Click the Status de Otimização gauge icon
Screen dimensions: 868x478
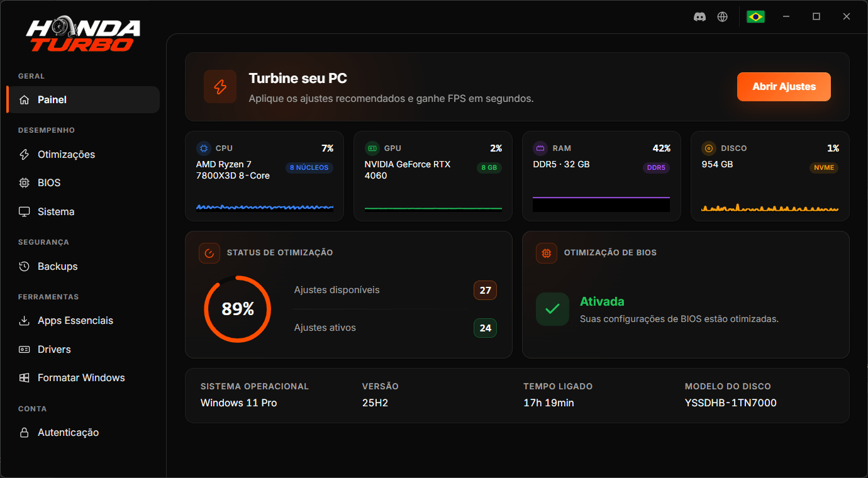tap(209, 253)
